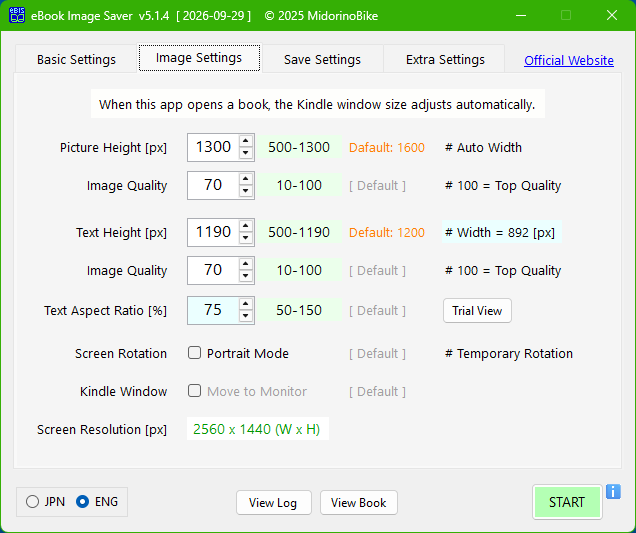
Task: Decrease Text Aspect Ratio with down arrow
Action: tap(246, 316)
